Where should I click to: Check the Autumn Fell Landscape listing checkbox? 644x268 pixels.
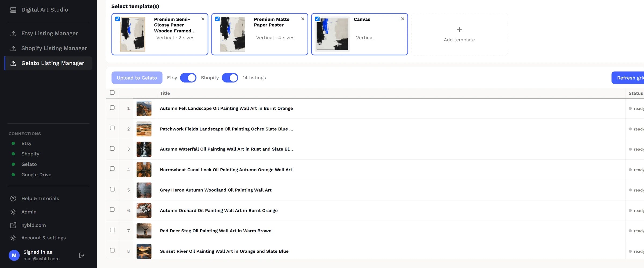coord(112,107)
